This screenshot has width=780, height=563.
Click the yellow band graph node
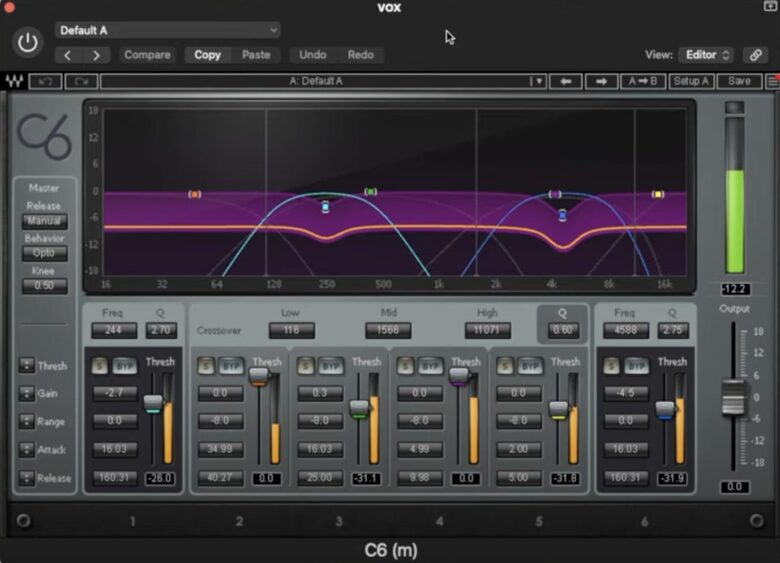tap(658, 194)
